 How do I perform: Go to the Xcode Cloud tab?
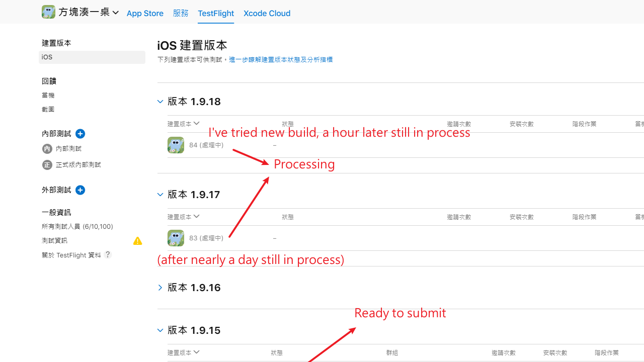tap(267, 13)
